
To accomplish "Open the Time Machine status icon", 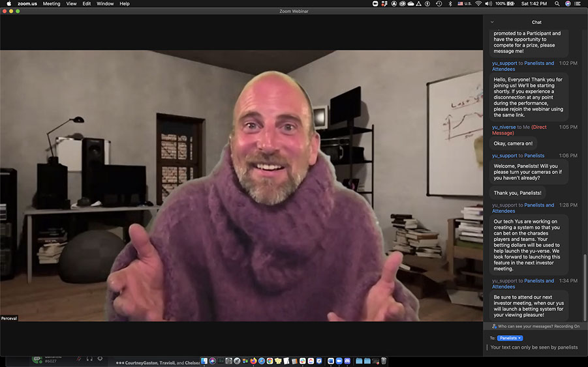I will (439, 4).
